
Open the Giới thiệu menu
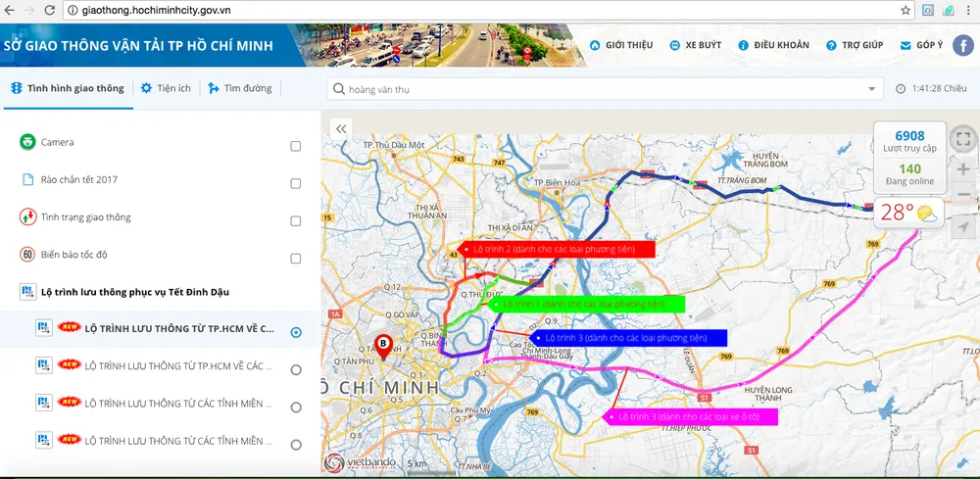click(x=621, y=45)
